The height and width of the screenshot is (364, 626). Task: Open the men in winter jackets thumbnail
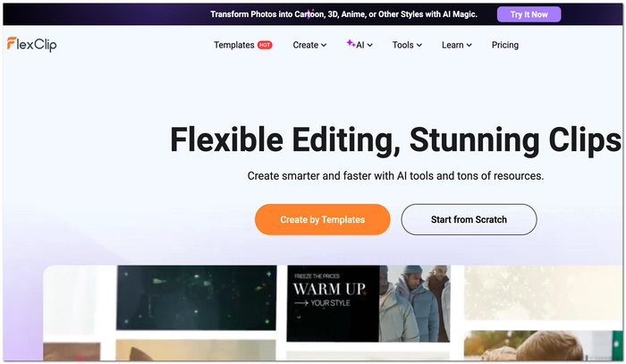pyautogui.click(x=414, y=303)
